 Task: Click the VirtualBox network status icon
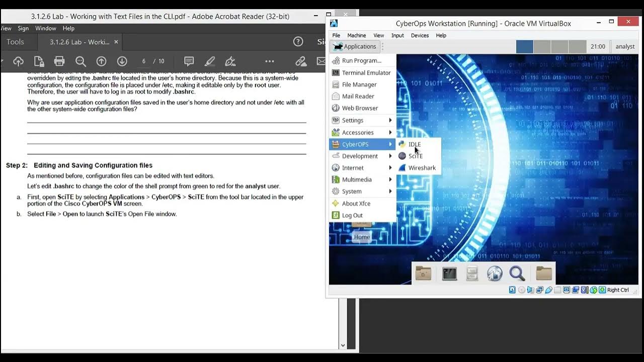tap(540, 290)
